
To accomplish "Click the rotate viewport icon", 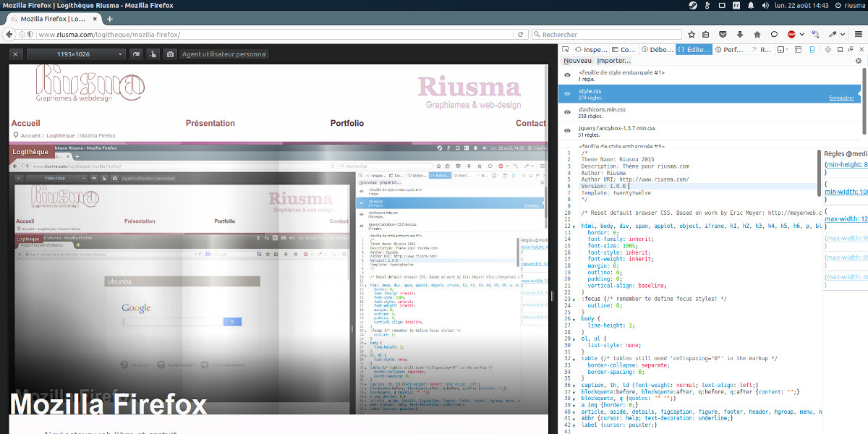I will [136, 54].
